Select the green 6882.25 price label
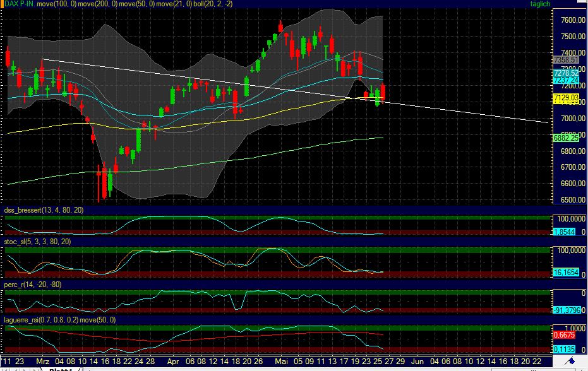 [565, 138]
